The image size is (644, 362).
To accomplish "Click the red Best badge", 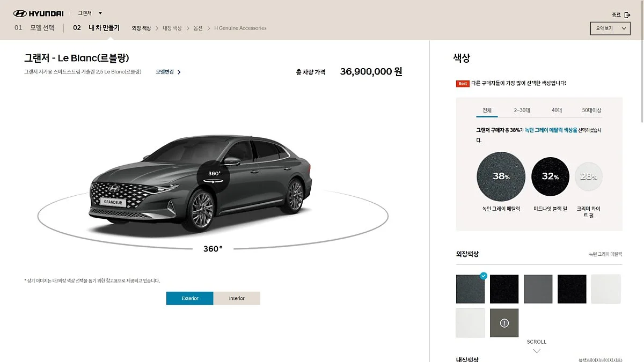I will (463, 83).
